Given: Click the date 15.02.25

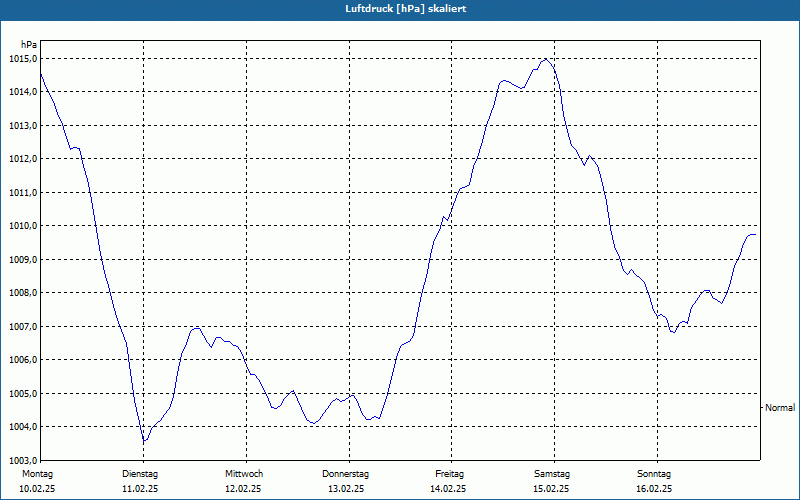Looking at the screenshot, I should [x=551, y=489].
